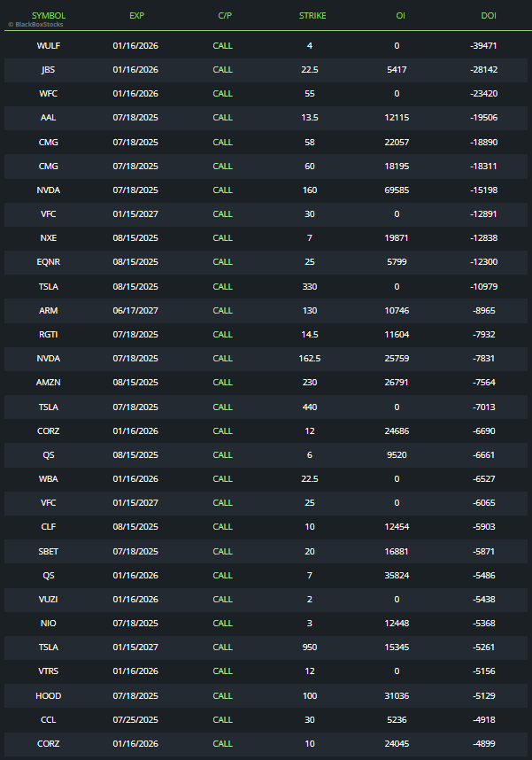Click the DOI value -23420
Screen dimensions: 532x760
point(483,94)
